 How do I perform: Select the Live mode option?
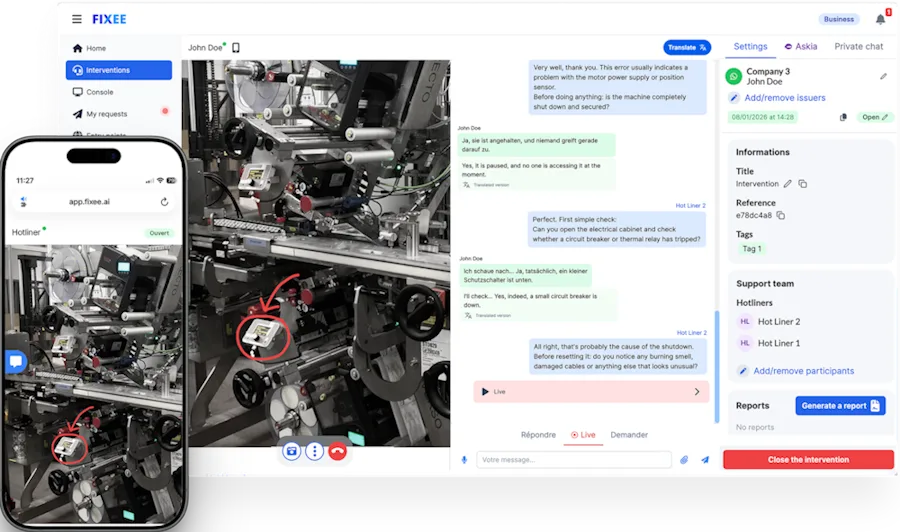tap(583, 435)
